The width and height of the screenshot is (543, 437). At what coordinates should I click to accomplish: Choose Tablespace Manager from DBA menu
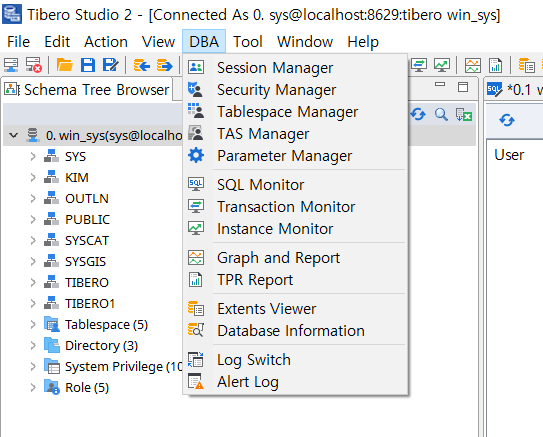295,112
